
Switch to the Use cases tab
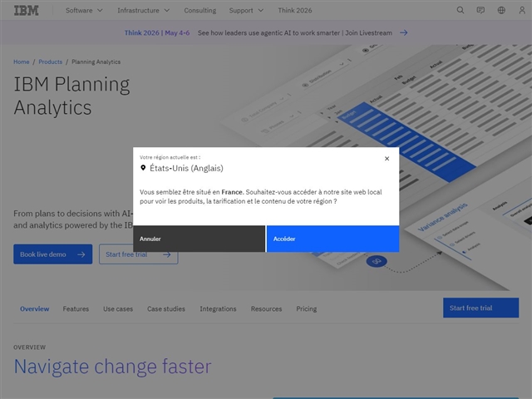(118, 308)
